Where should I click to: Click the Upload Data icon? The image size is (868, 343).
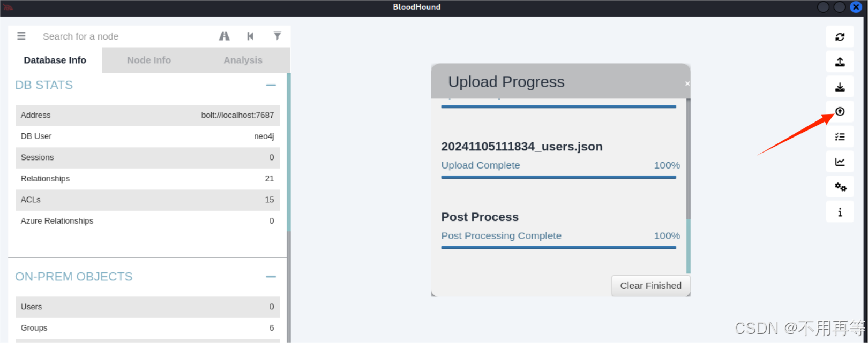(840, 111)
